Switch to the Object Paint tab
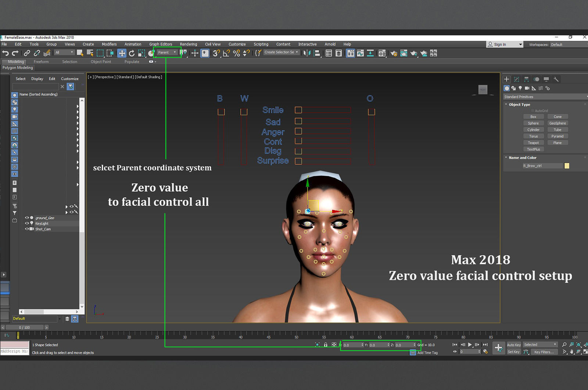The height and width of the screenshot is (390, 588). click(x=101, y=62)
